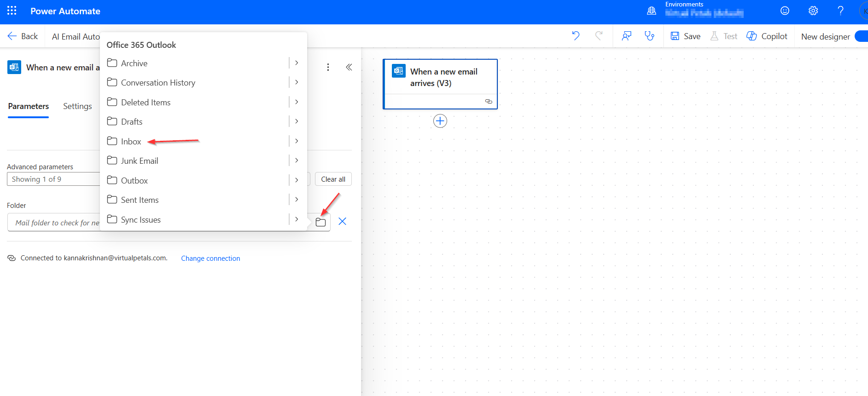Viewport: 868px width, 396px height.
Task: Switch to the Settings tab
Action: 77,106
